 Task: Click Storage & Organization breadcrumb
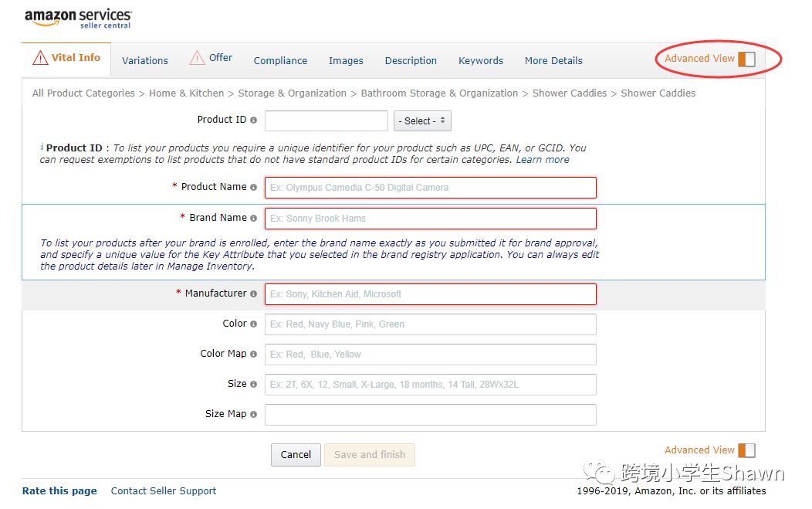[292, 93]
